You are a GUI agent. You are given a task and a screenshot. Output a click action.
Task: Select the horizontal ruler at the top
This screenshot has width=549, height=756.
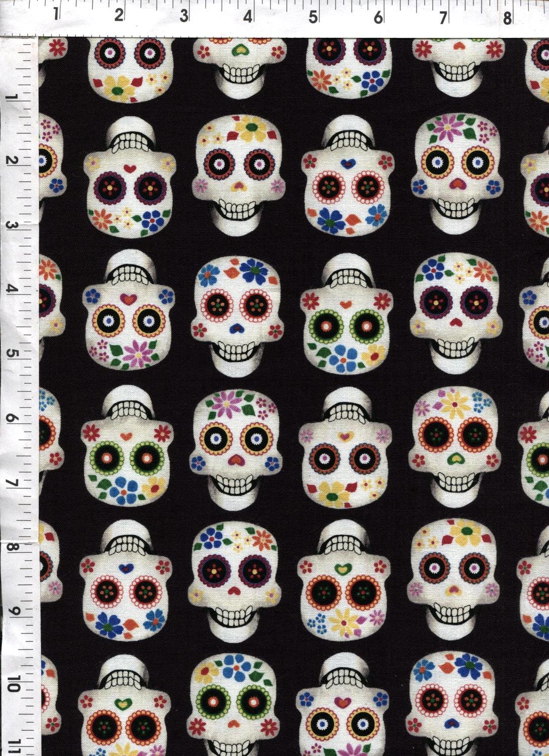click(x=274, y=15)
